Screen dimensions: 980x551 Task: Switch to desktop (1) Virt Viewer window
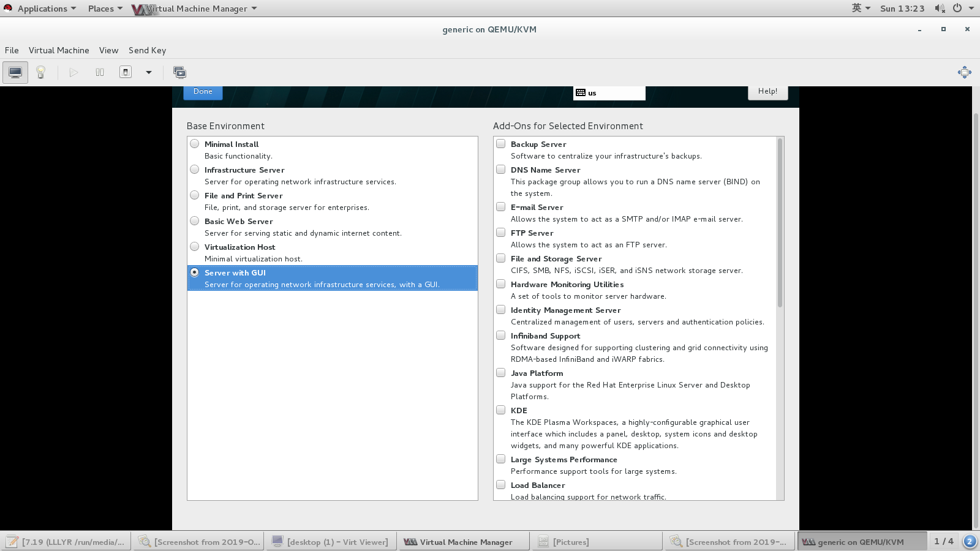pyautogui.click(x=331, y=542)
